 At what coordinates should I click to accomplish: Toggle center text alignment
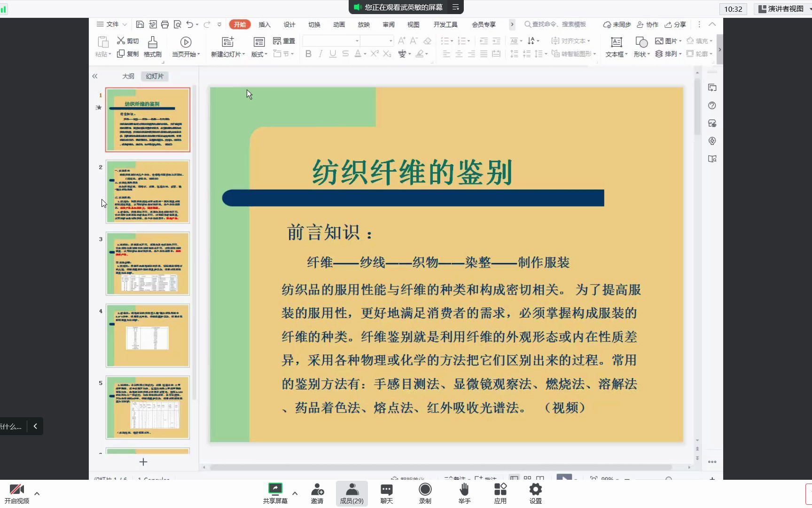tap(459, 54)
